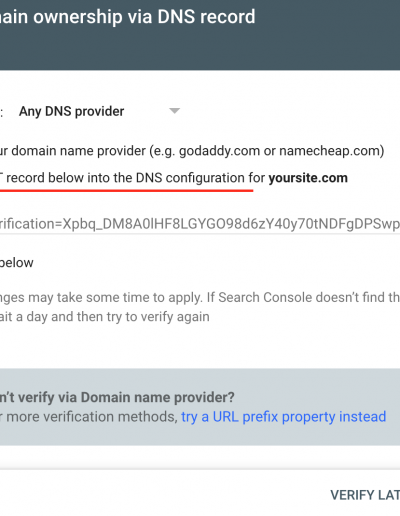The image size is (400, 516).
Task: Click the note about changes taking time
Action: [x=200, y=297]
